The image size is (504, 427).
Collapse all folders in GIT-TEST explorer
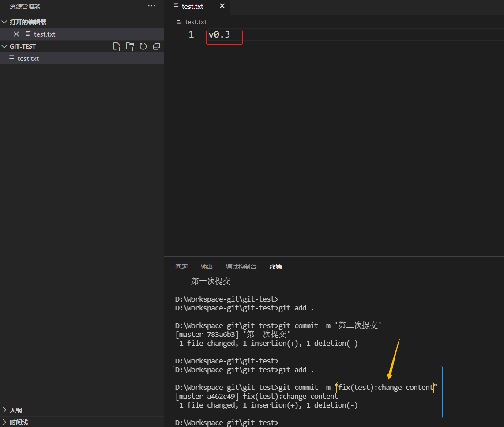coord(157,47)
